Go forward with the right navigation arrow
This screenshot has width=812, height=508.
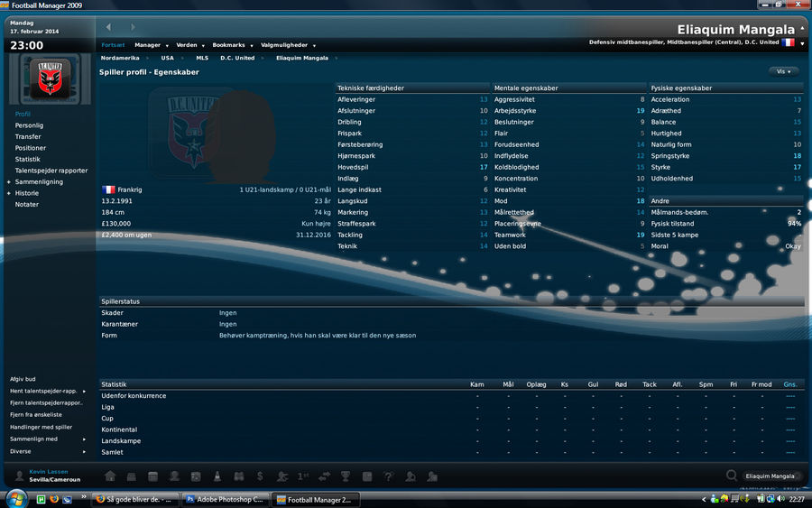[133, 27]
